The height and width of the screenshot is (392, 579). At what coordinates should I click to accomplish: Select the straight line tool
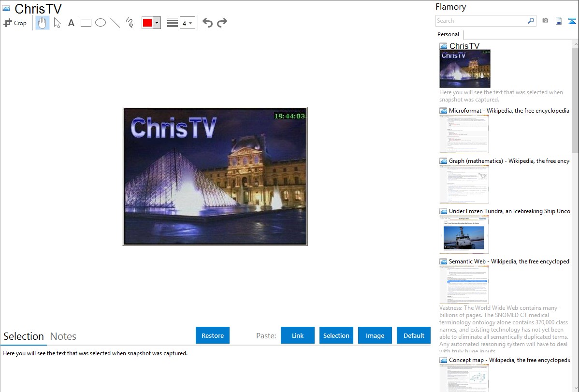[x=115, y=23]
